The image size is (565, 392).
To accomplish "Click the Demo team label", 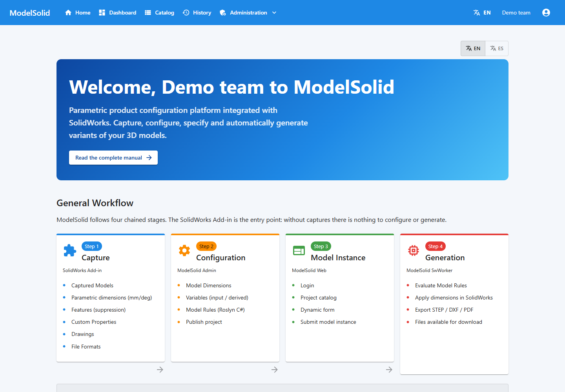I will click(516, 13).
